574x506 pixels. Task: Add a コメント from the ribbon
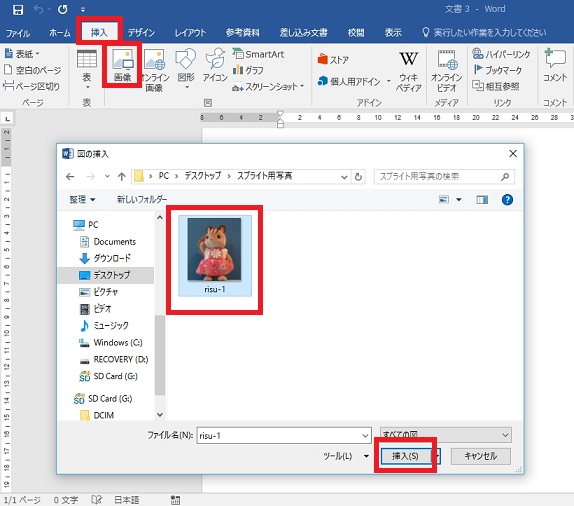(555, 65)
